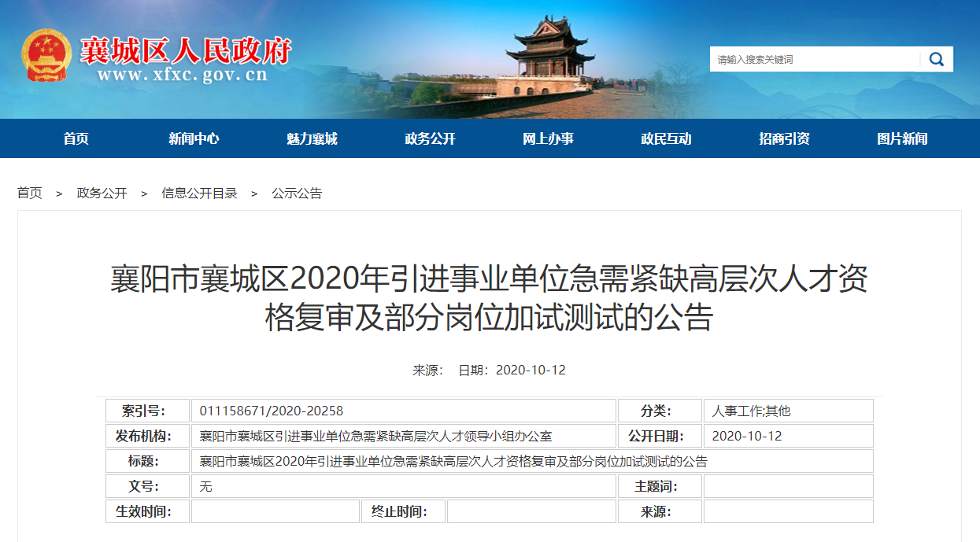Click the www.xfxc.gov.cn web address text

click(x=183, y=76)
